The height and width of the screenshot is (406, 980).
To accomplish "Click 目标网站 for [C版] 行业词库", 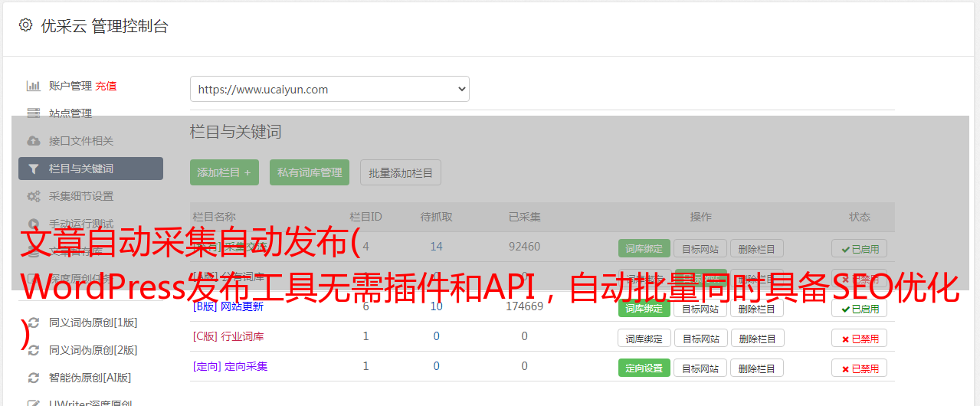I will click(x=700, y=338).
